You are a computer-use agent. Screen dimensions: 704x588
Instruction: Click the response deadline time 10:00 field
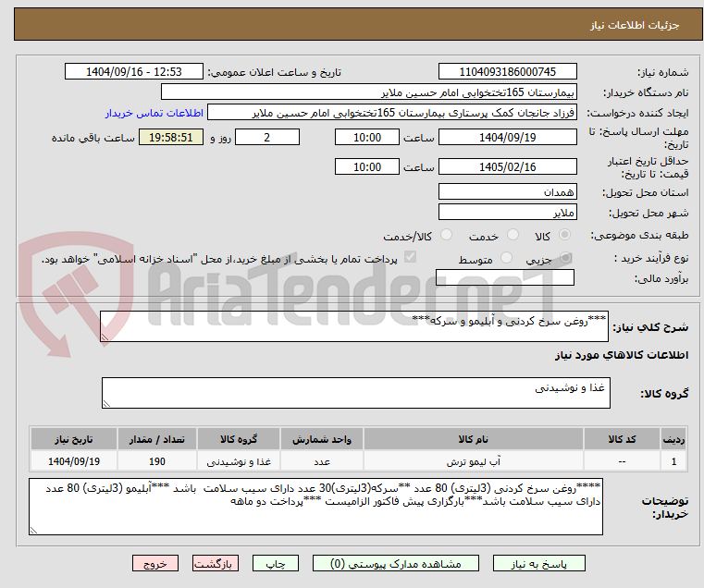click(x=367, y=137)
